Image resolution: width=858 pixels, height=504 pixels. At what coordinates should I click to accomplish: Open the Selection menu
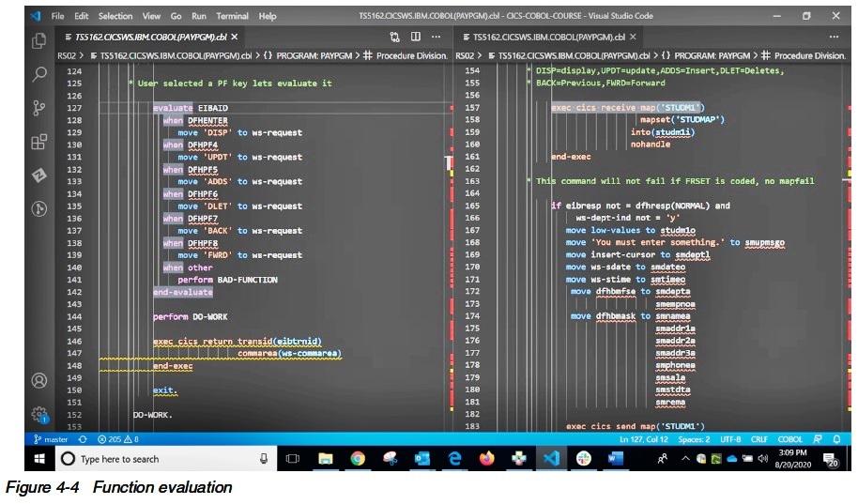(x=115, y=16)
